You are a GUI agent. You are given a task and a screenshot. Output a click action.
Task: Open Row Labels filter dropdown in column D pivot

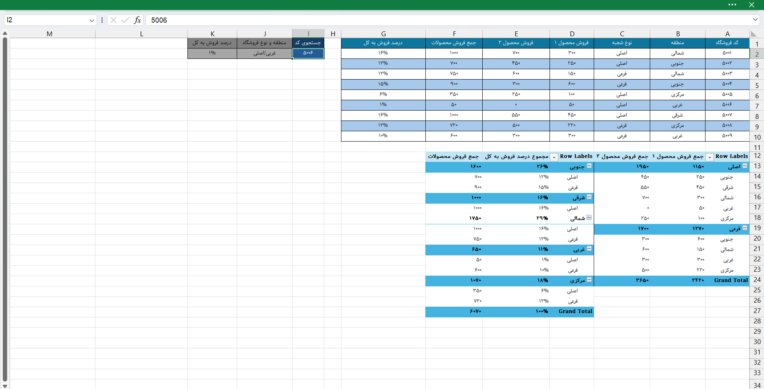(554, 157)
